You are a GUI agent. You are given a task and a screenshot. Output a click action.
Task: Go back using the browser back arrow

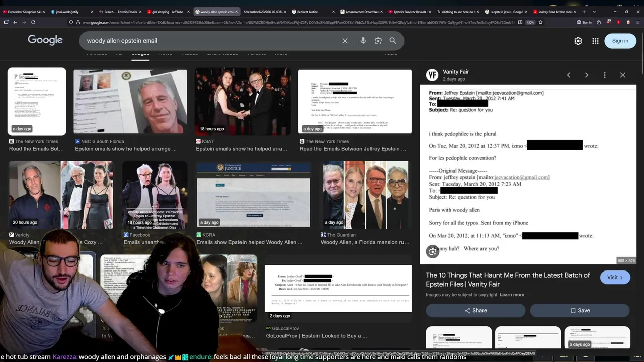click(15, 22)
